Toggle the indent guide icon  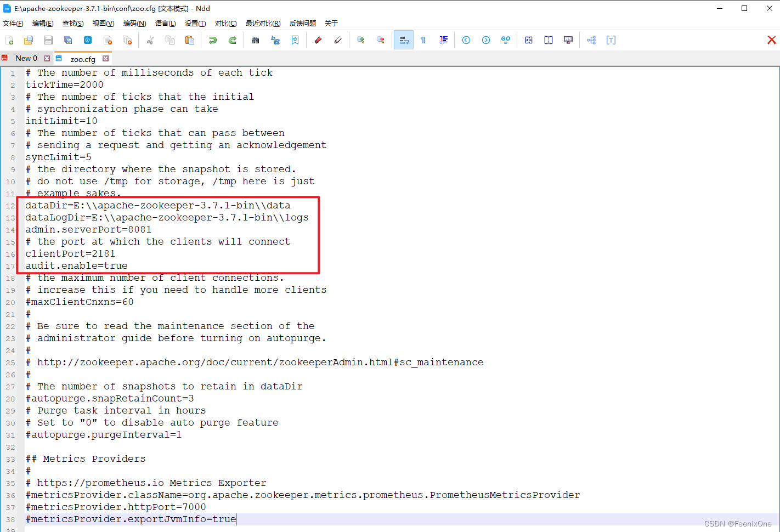(x=443, y=40)
